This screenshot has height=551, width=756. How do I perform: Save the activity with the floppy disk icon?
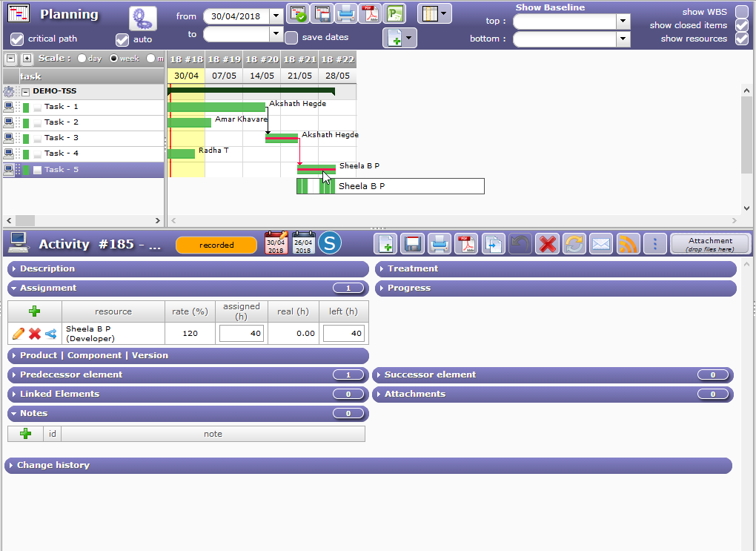[x=412, y=244]
